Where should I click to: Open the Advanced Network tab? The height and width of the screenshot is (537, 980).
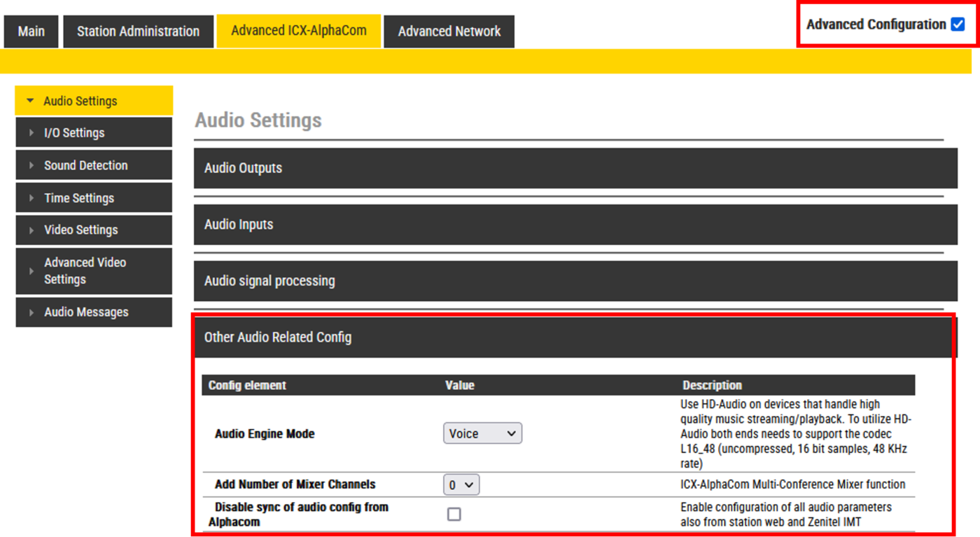(449, 31)
